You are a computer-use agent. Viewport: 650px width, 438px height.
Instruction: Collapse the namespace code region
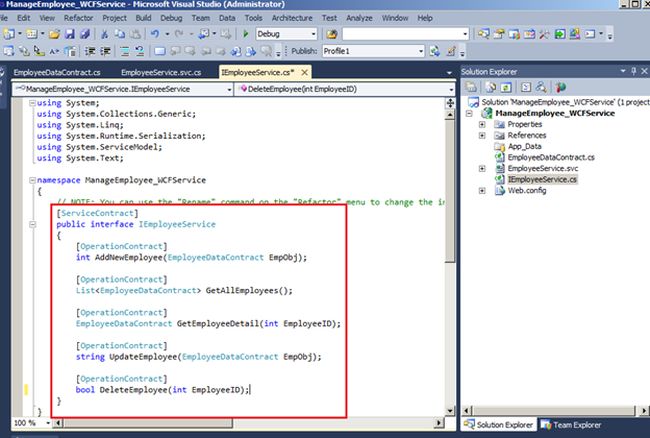point(32,180)
